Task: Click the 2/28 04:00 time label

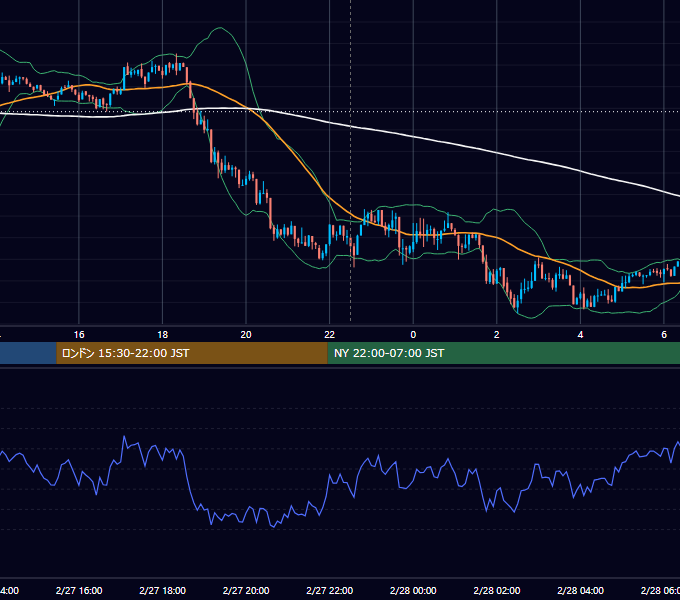Action: (580, 590)
